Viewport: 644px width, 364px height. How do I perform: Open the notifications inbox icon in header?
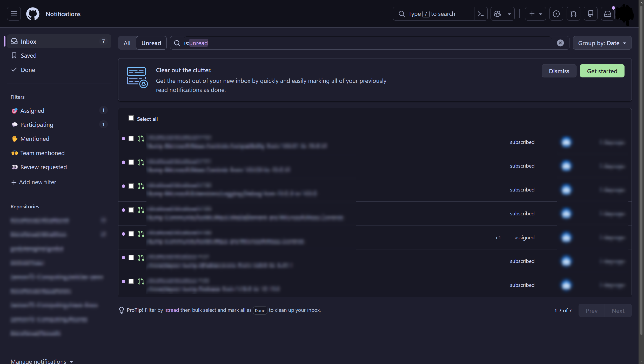click(608, 14)
